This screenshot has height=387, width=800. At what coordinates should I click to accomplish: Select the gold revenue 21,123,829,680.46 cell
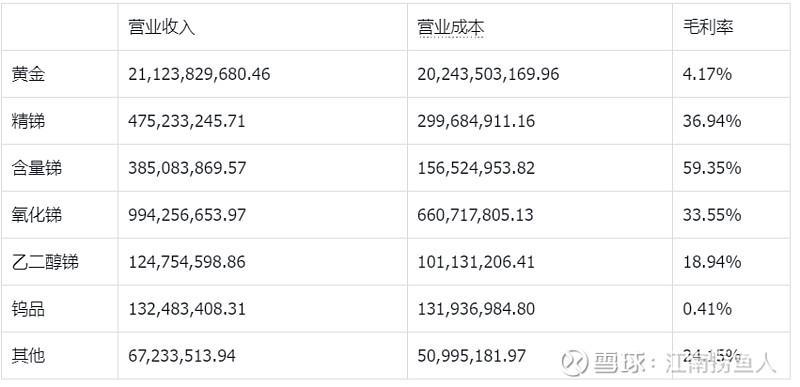tap(199, 74)
